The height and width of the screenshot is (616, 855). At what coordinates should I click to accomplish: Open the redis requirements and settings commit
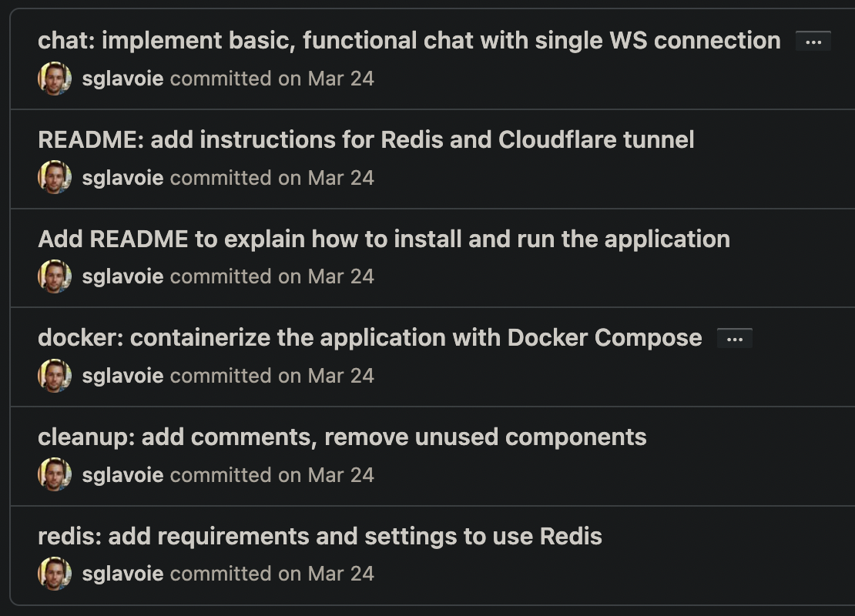click(320, 535)
